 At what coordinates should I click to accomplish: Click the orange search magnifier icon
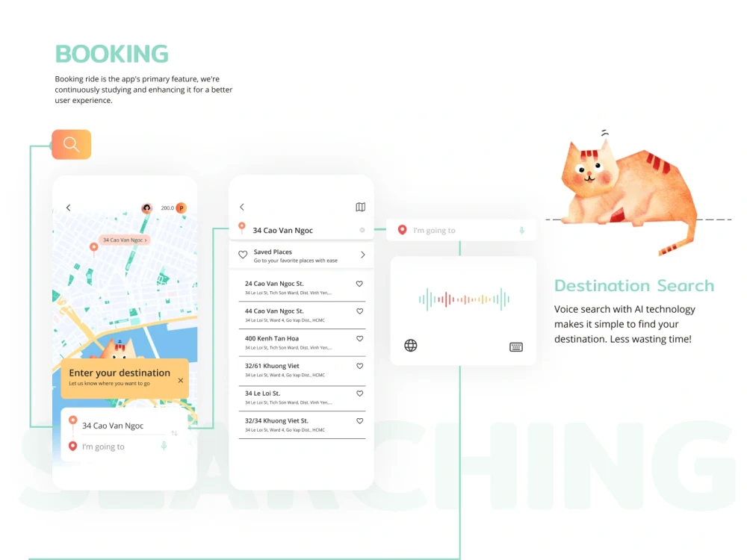[72, 144]
